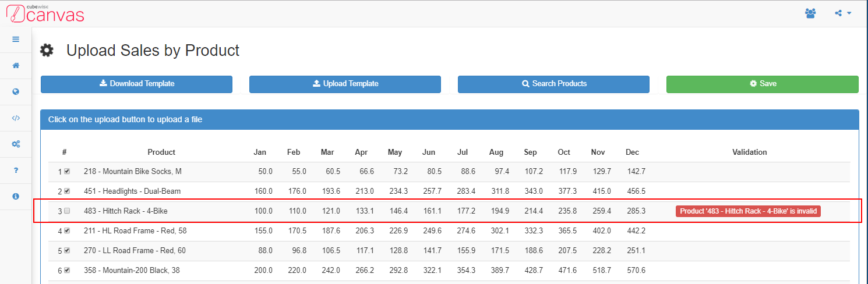The height and width of the screenshot is (284, 868).
Task: Go to the Home sidebar icon
Action: (x=16, y=65)
